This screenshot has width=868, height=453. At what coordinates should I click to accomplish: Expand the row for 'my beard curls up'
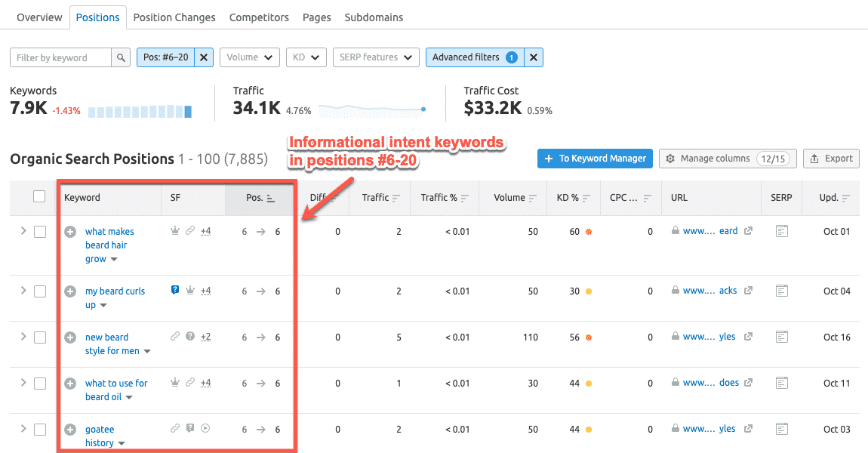pos(23,291)
